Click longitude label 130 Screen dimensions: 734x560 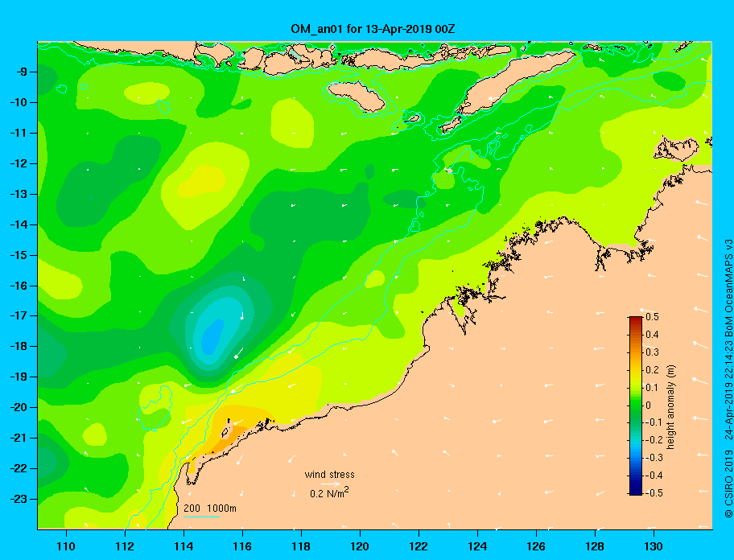click(x=654, y=546)
